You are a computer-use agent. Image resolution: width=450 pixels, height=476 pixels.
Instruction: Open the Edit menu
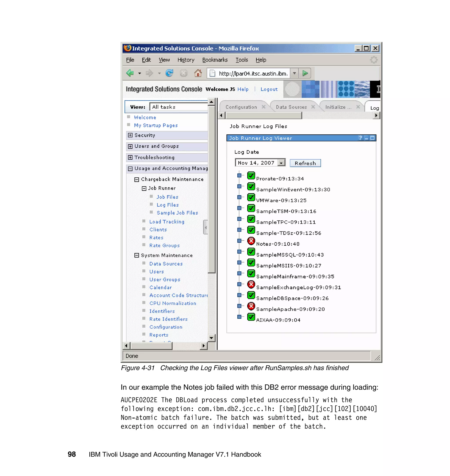pos(146,60)
